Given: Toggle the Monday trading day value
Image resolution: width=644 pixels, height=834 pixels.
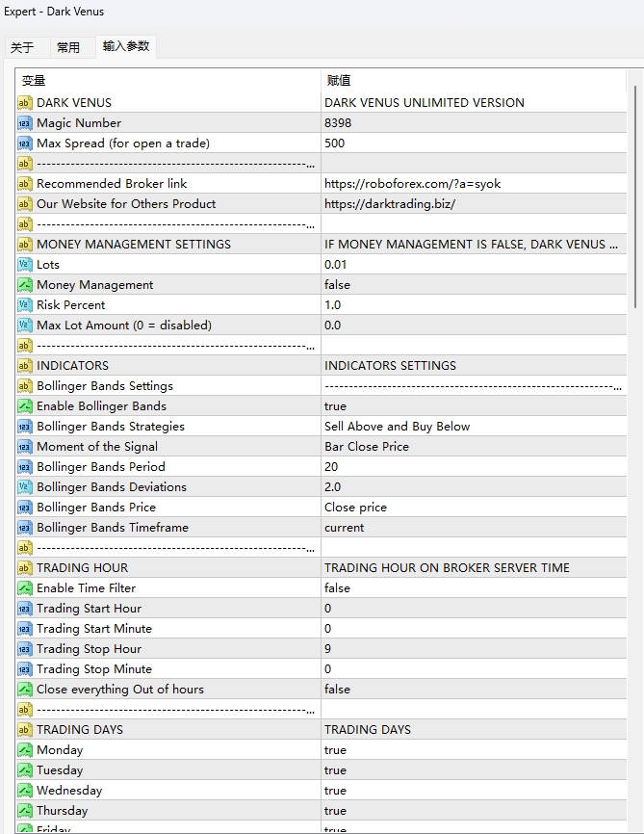Looking at the screenshot, I should [x=335, y=750].
